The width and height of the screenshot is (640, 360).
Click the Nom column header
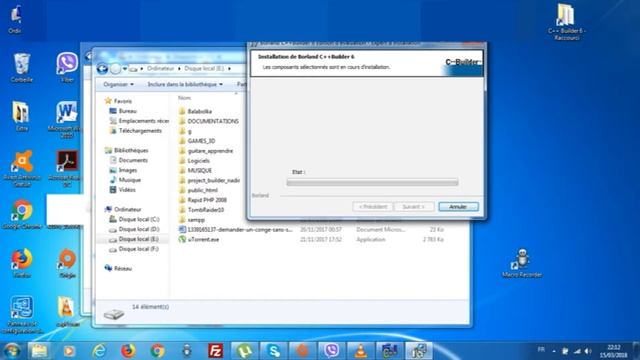pyautogui.click(x=184, y=98)
